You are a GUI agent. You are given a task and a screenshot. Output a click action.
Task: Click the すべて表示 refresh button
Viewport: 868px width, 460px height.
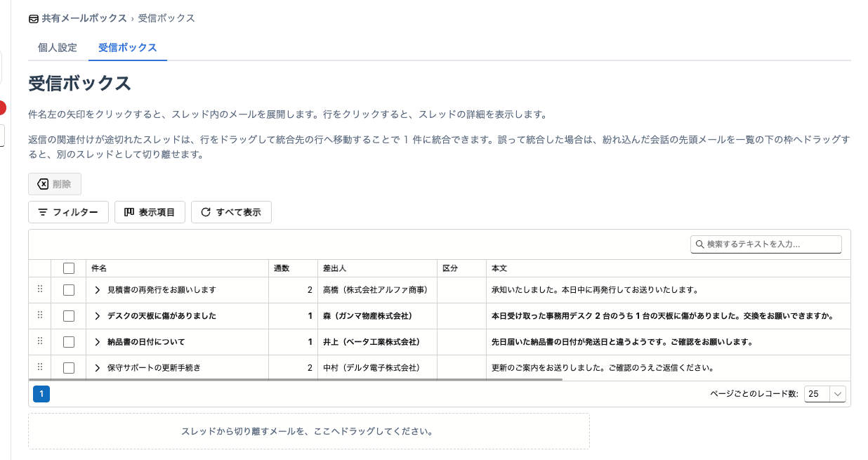point(231,212)
